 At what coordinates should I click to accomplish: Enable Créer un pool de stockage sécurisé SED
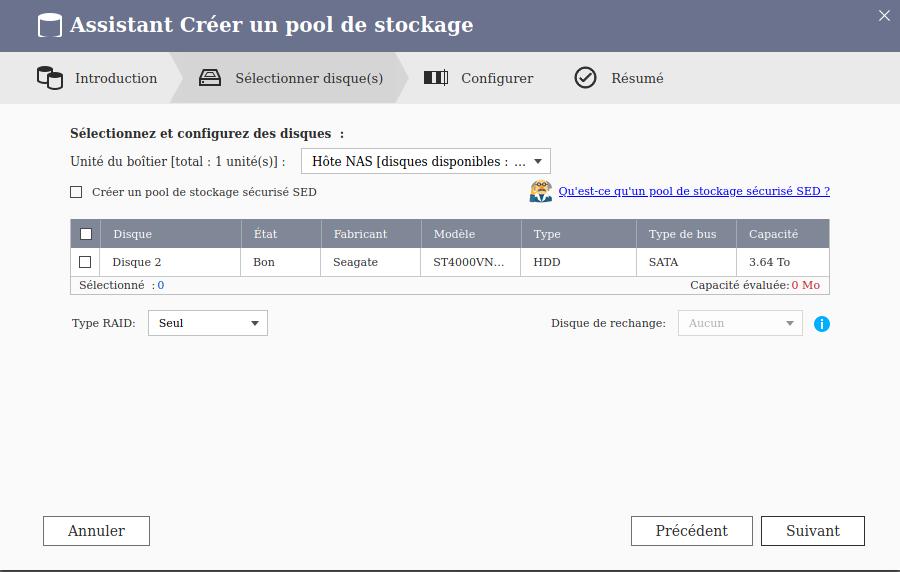coord(76,192)
